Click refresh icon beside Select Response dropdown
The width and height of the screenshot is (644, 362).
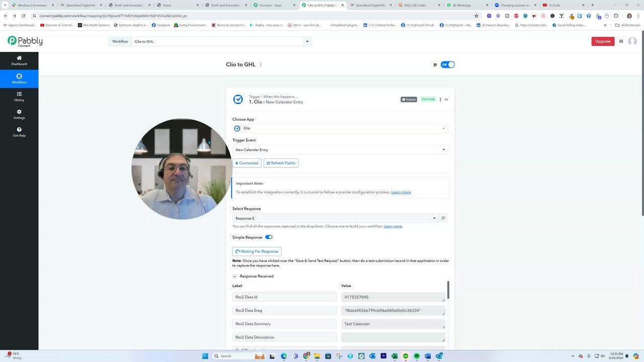tap(443, 218)
